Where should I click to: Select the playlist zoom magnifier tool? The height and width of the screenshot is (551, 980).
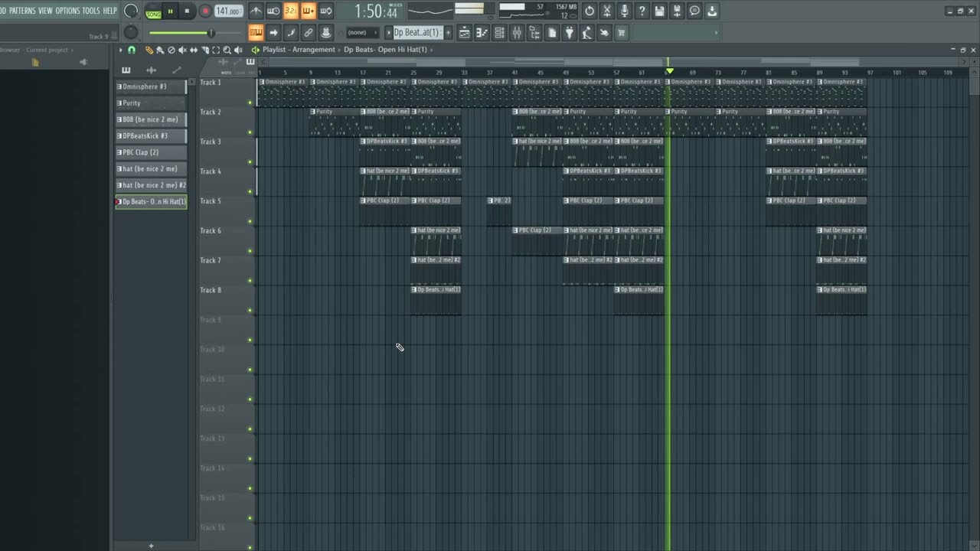click(227, 50)
